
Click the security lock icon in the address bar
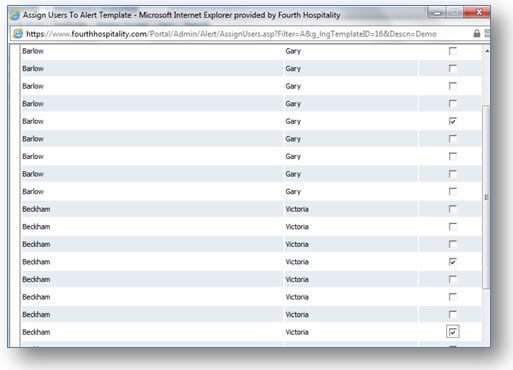pos(477,33)
